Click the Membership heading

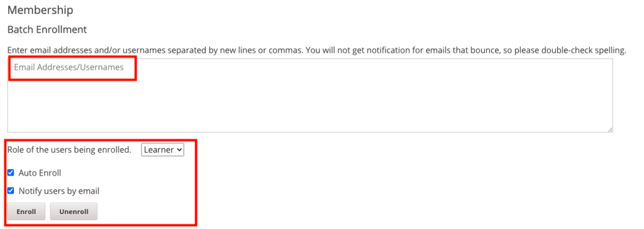[40, 10]
